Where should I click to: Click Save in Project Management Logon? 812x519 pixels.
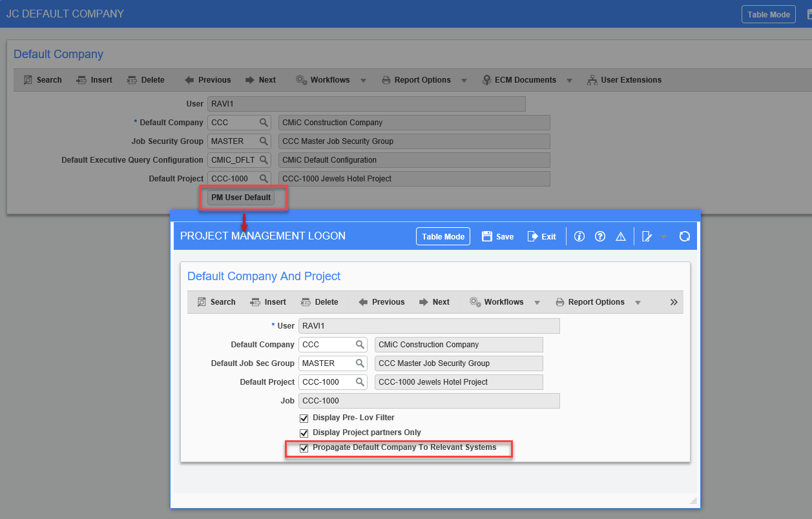pyautogui.click(x=498, y=236)
